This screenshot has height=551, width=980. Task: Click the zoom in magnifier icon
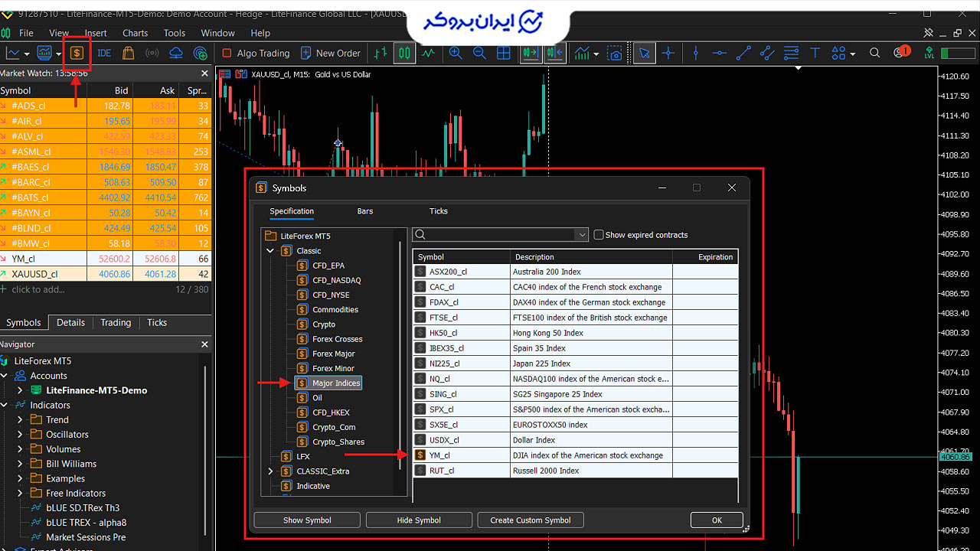point(456,53)
